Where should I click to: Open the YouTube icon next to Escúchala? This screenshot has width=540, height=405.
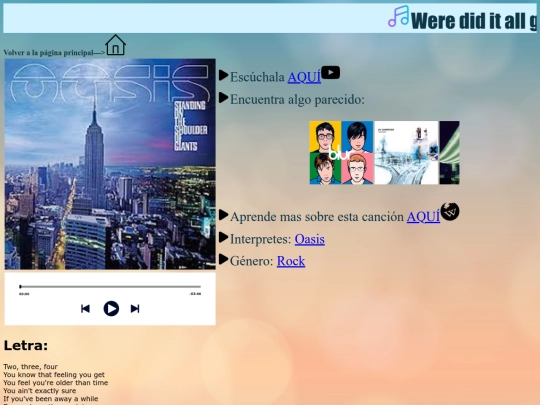[331, 73]
